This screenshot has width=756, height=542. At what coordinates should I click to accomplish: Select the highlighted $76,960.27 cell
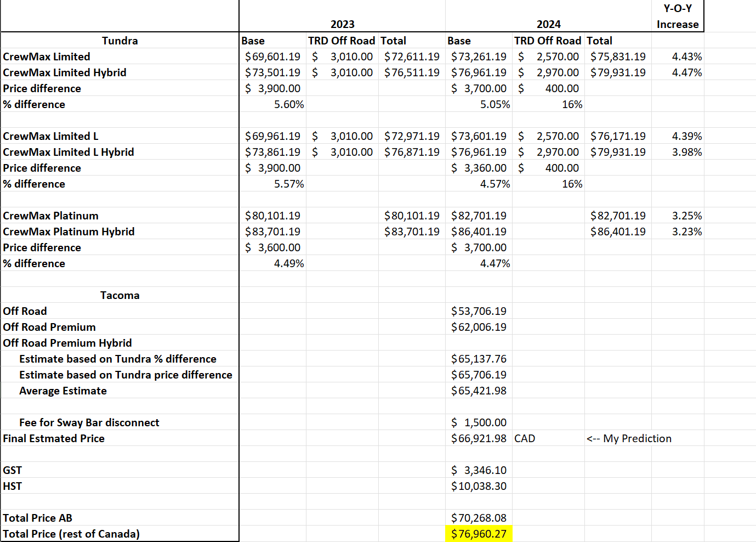479,534
